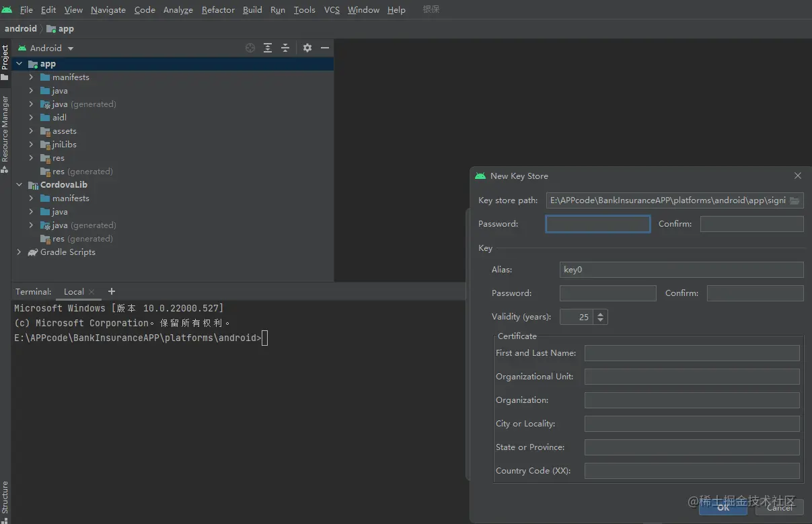Image resolution: width=812 pixels, height=524 pixels.
Task: Open the Run menu
Action: (278, 10)
